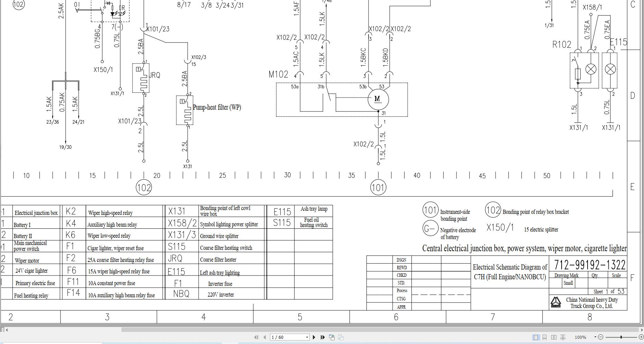Click the previous view icon
This screenshot has height=344, width=644.
332,337
